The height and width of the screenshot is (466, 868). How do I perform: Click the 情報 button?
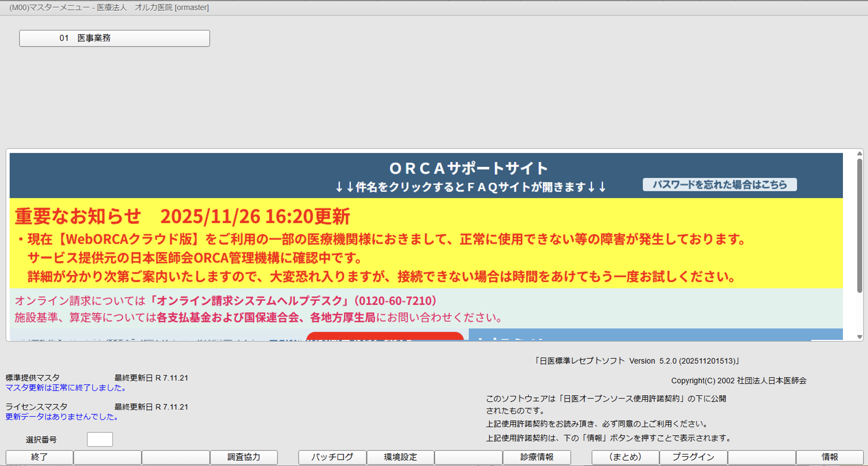pyautogui.click(x=830, y=457)
